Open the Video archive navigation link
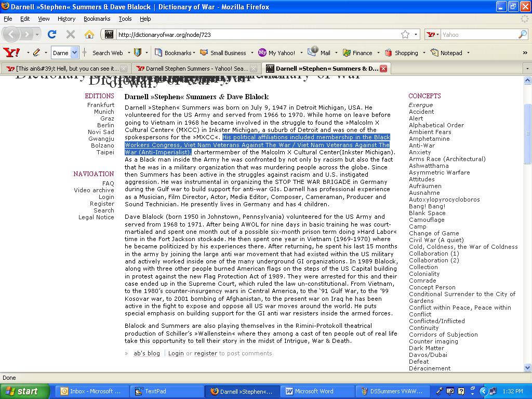 (94, 190)
